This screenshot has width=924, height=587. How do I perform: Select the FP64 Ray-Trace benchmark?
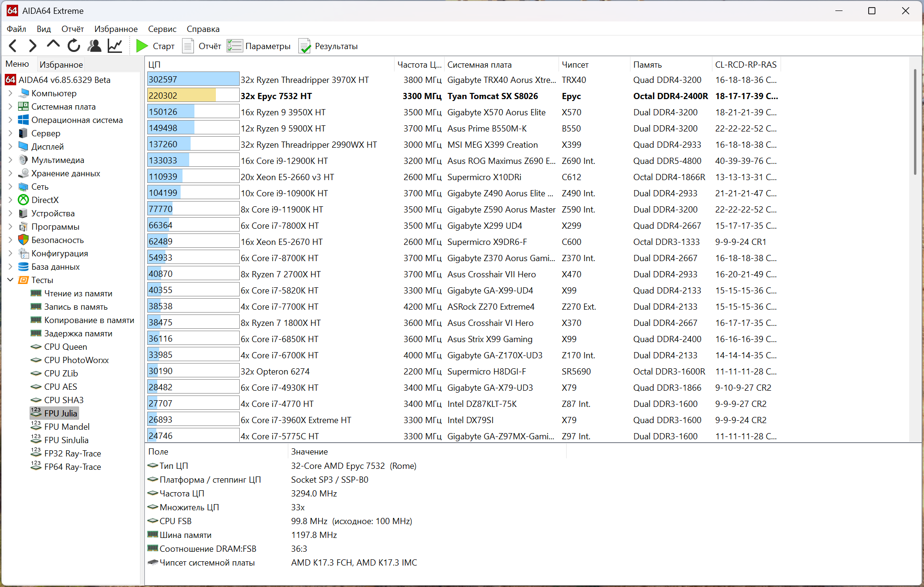point(72,467)
